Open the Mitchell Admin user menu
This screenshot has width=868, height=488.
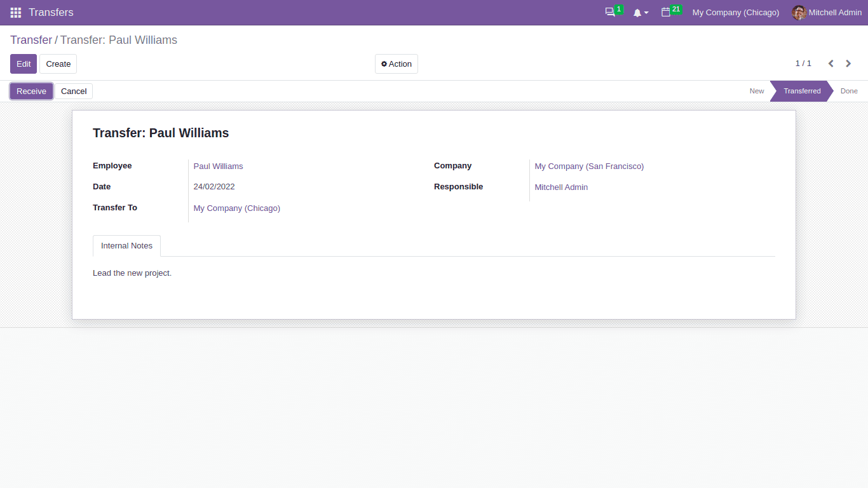[x=834, y=12]
